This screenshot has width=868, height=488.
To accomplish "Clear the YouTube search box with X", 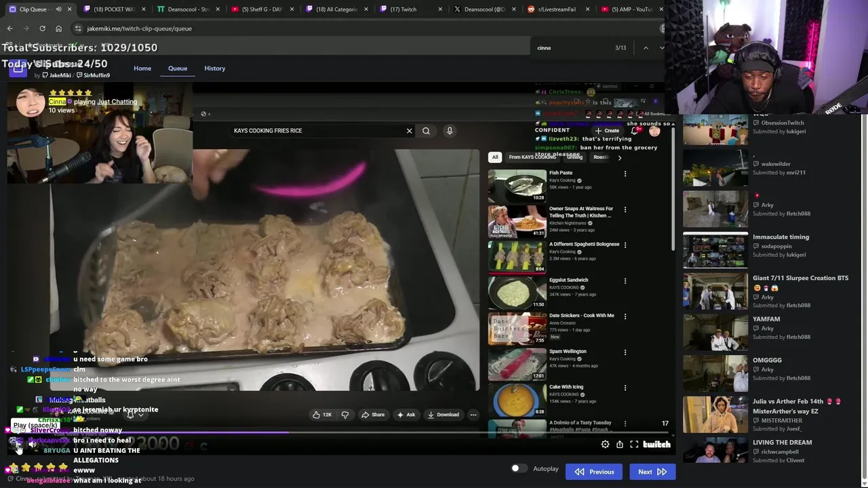I will [x=409, y=131].
